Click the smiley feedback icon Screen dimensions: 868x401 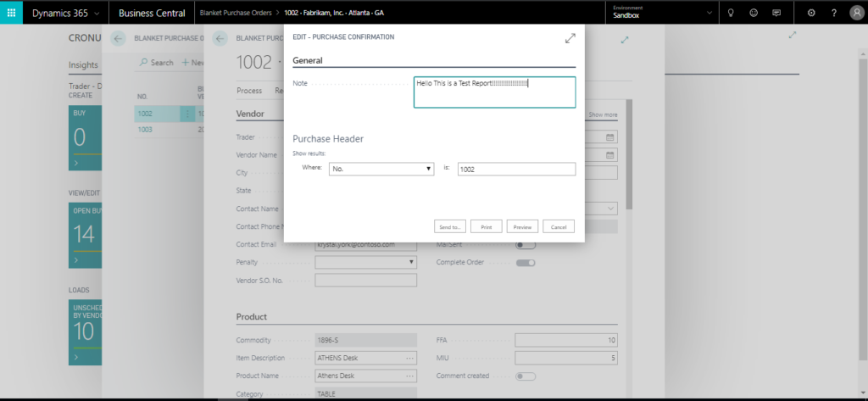point(754,14)
